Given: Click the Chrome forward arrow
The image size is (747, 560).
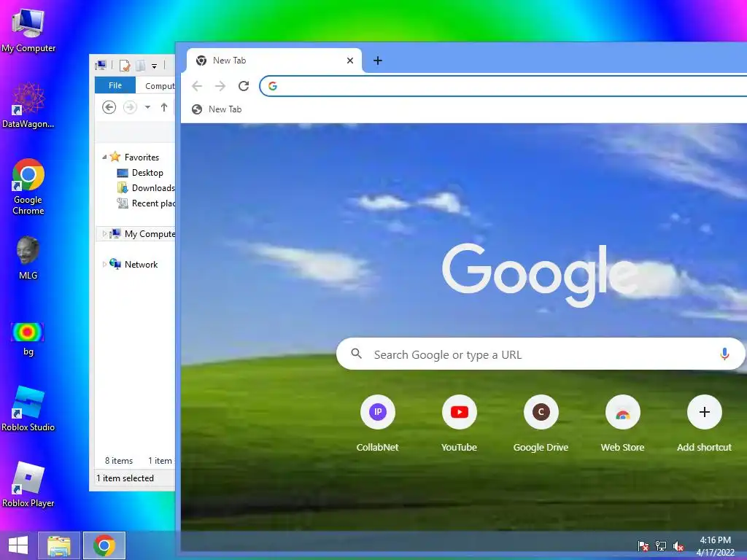Looking at the screenshot, I should pos(220,86).
